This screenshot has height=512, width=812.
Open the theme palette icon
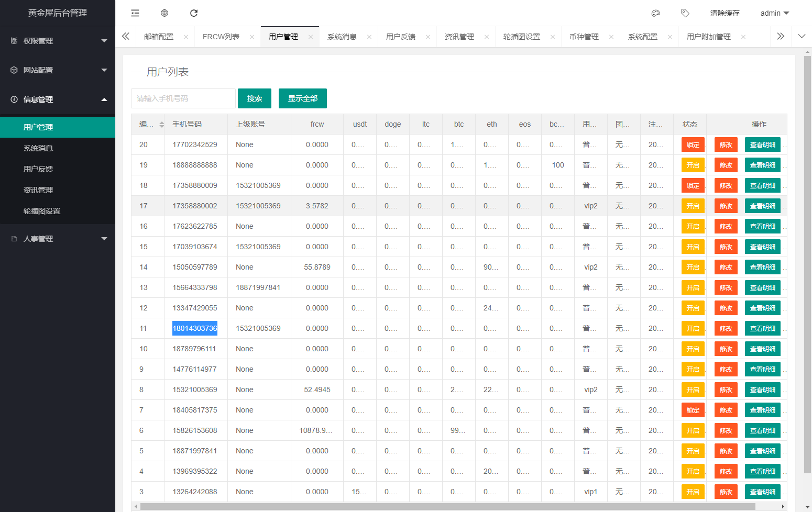655,13
